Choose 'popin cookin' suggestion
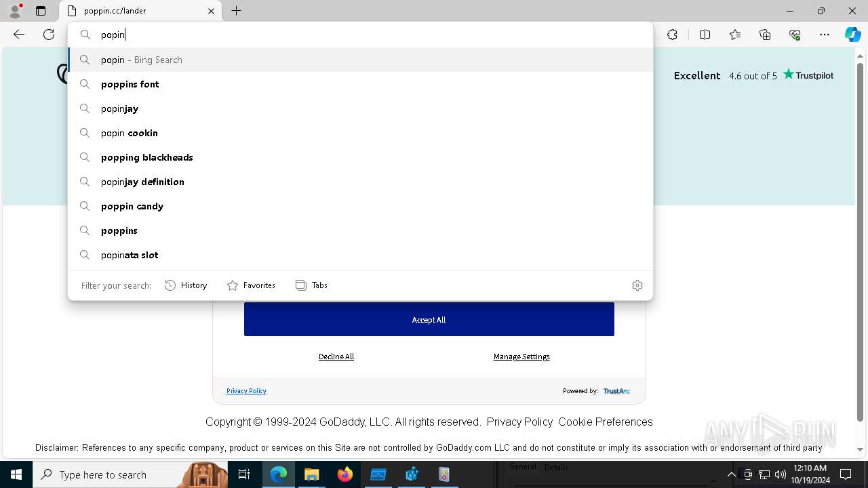 (x=361, y=133)
